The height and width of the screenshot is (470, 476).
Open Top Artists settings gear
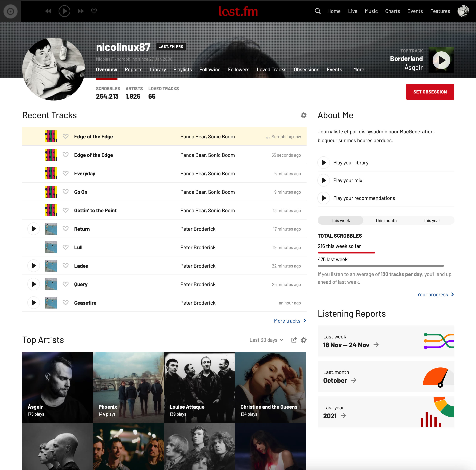[303, 340]
